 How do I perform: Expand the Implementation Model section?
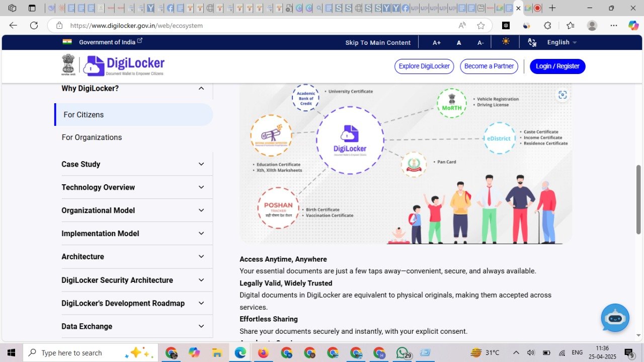pyautogui.click(x=133, y=234)
